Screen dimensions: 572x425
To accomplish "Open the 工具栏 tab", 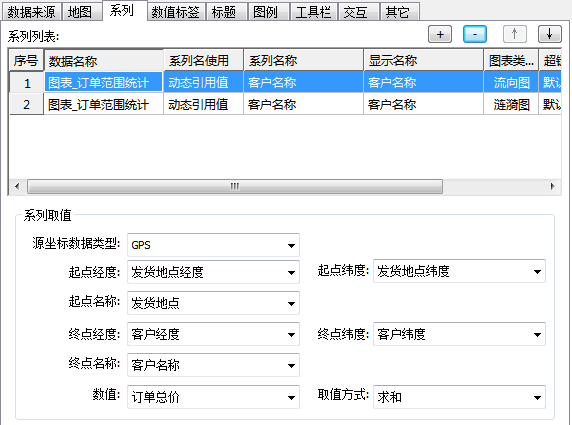I will (313, 12).
